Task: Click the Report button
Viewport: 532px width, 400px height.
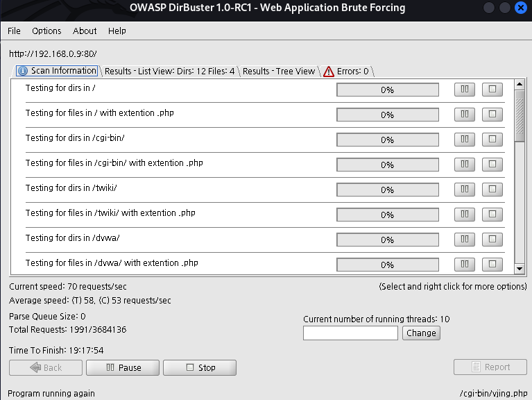Action: coord(490,367)
